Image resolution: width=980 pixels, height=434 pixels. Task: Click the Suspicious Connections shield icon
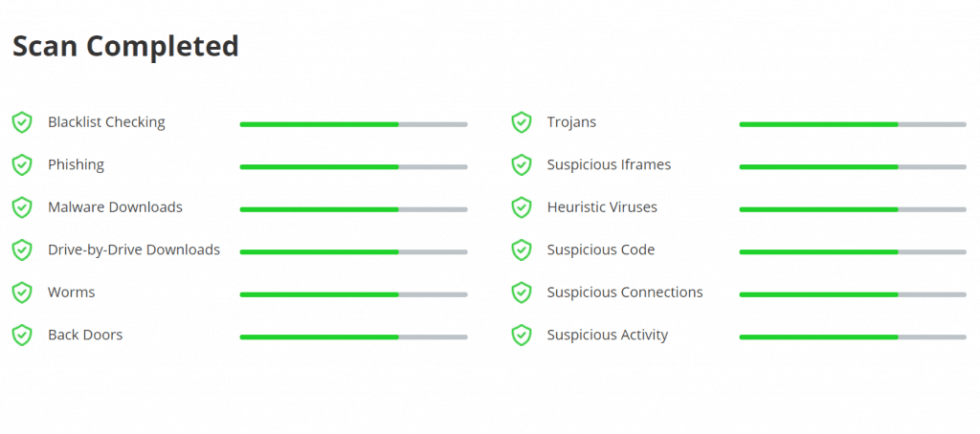(522, 293)
